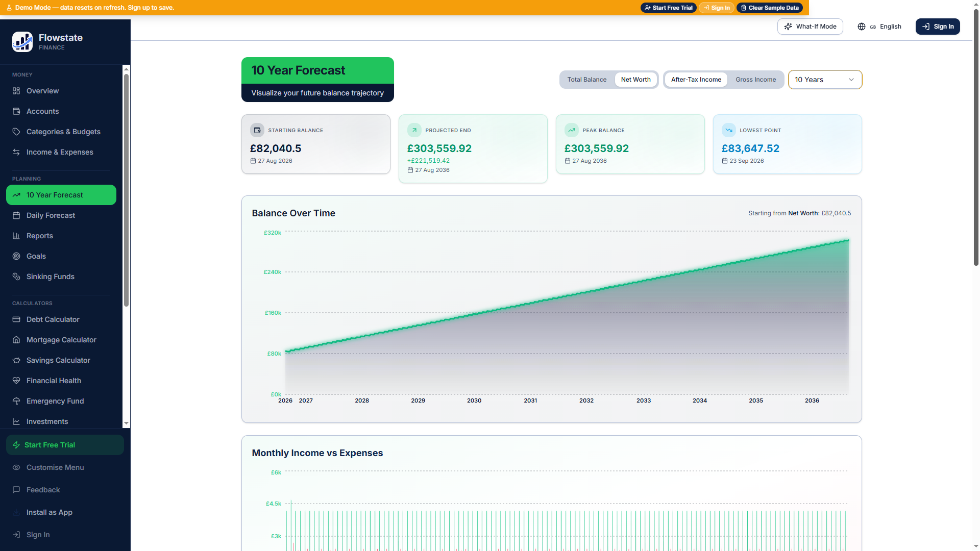The height and width of the screenshot is (551, 980).
Task: Click the Reports chart icon
Action: click(16, 236)
